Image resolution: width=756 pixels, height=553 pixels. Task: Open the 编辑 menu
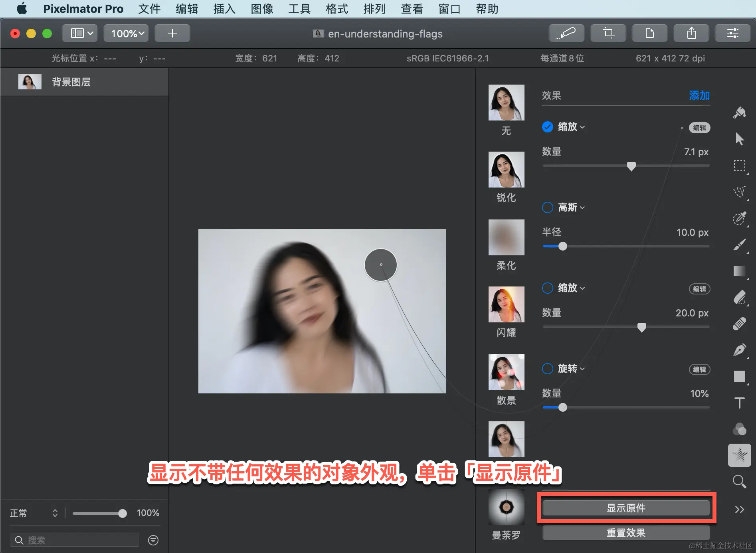(187, 8)
